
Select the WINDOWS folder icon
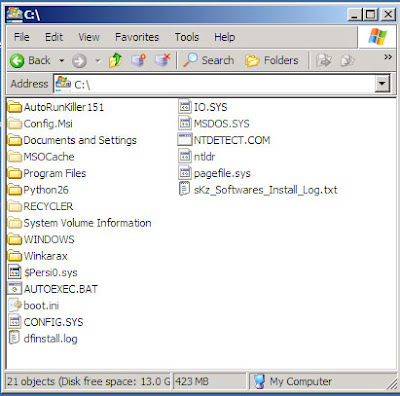pyautogui.click(x=15, y=239)
